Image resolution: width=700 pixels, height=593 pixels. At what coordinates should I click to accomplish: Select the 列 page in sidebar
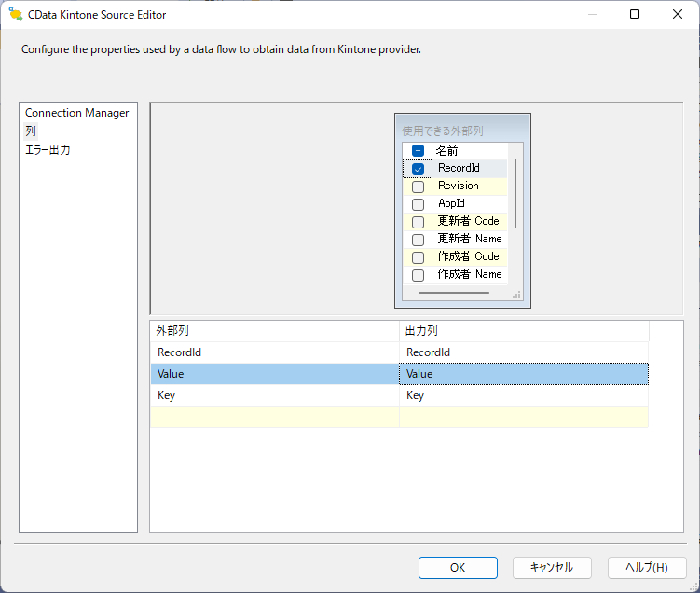coord(31,131)
